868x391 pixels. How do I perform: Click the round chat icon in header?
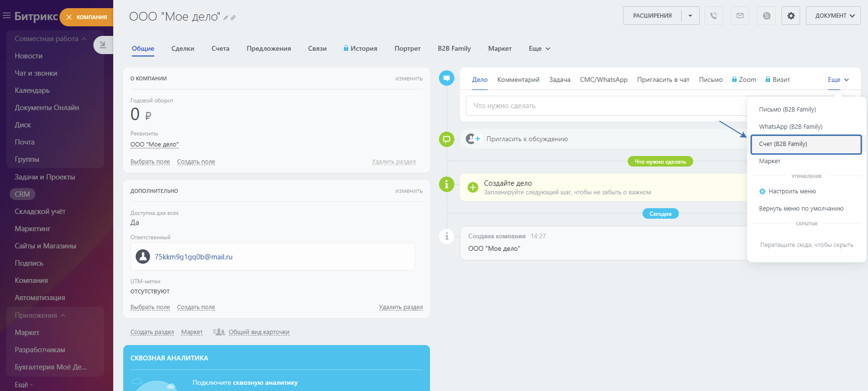[x=766, y=16]
